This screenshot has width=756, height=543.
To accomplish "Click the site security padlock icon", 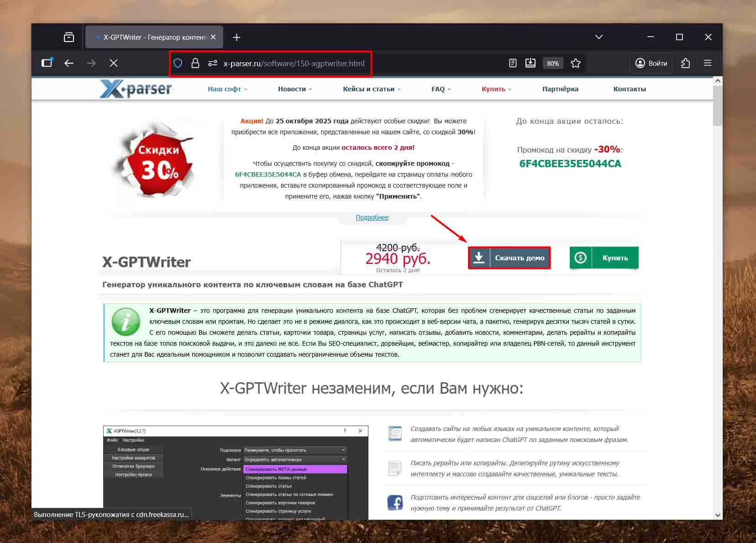I will click(x=195, y=63).
